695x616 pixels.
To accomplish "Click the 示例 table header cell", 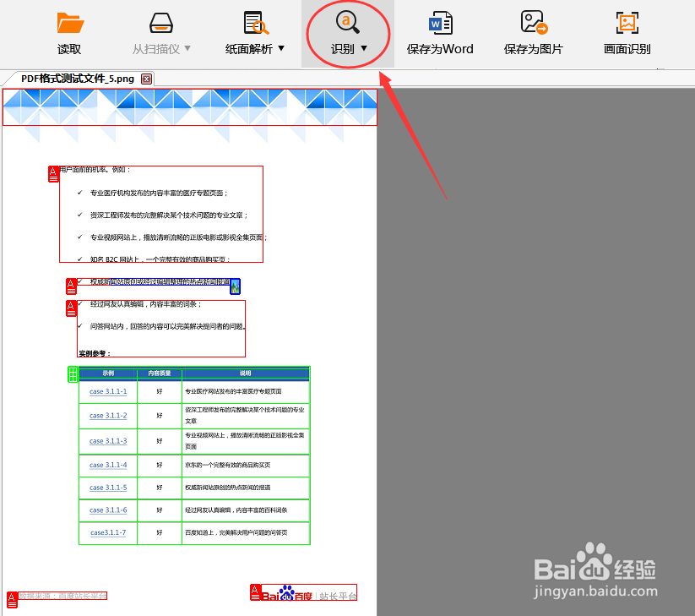I will point(108,373).
